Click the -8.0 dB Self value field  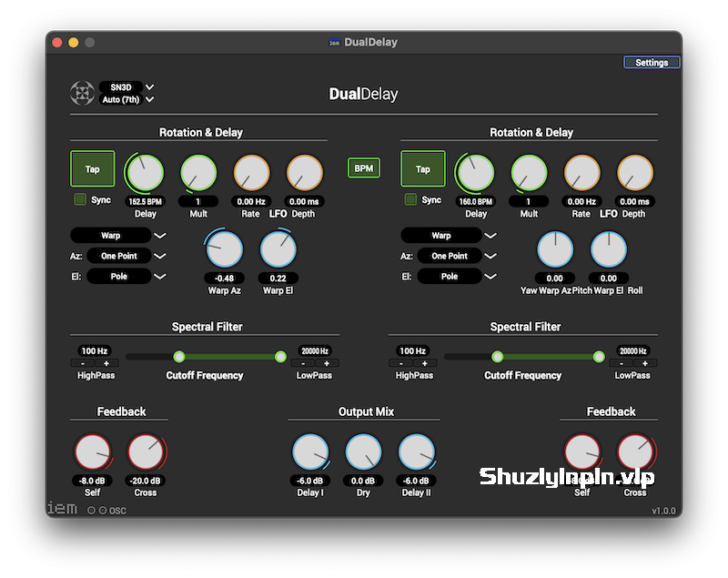click(92, 481)
